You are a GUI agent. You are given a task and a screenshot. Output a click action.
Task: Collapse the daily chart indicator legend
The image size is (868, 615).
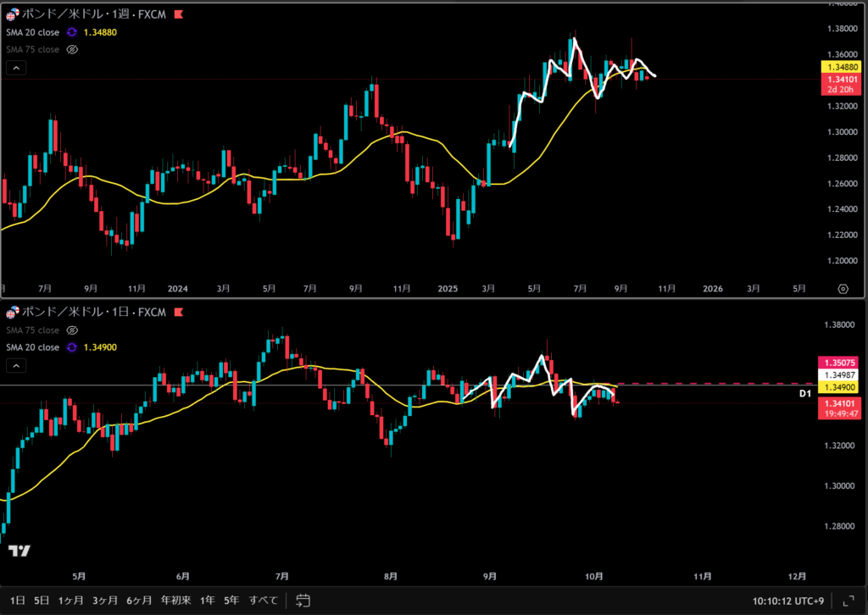coord(16,366)
